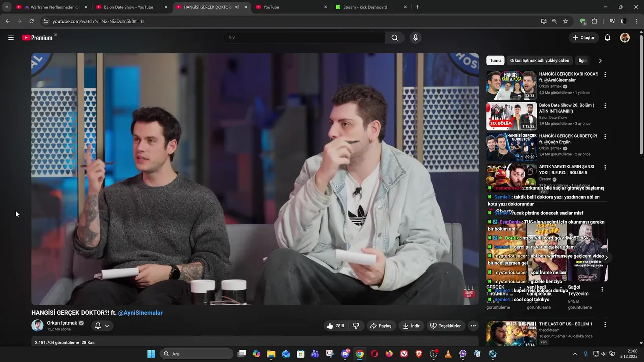This screenshot has height=362, width=644.
Task: Open Chrome three-dot menu
Action: click(x=637, y=21)
